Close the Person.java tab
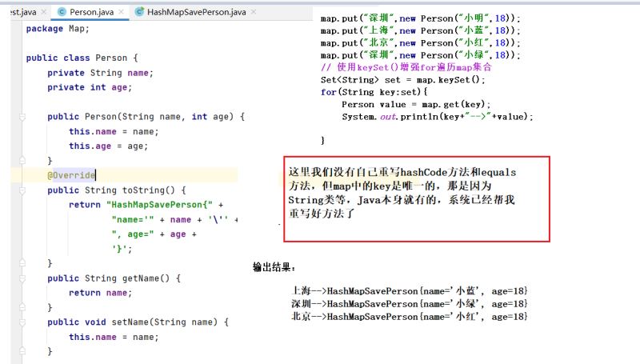The width and height of the screenshot is (640, 364). pyautogui.click(x=122, y=12)
